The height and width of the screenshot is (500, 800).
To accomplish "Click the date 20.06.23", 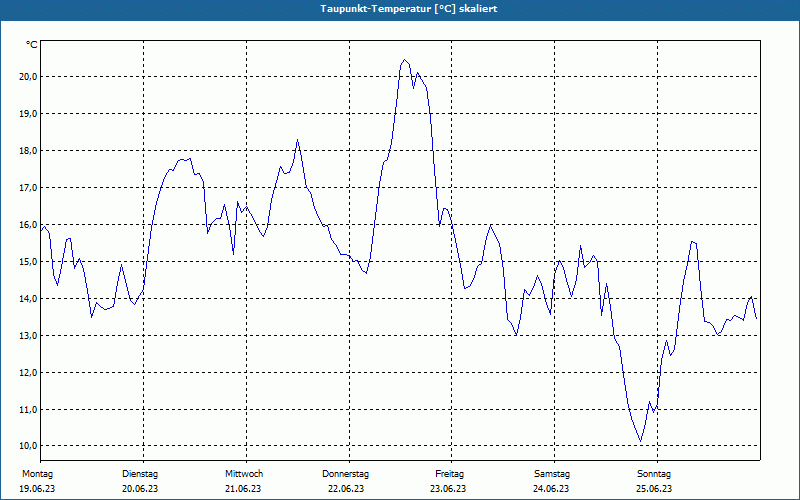I will [x=140, y=489].
